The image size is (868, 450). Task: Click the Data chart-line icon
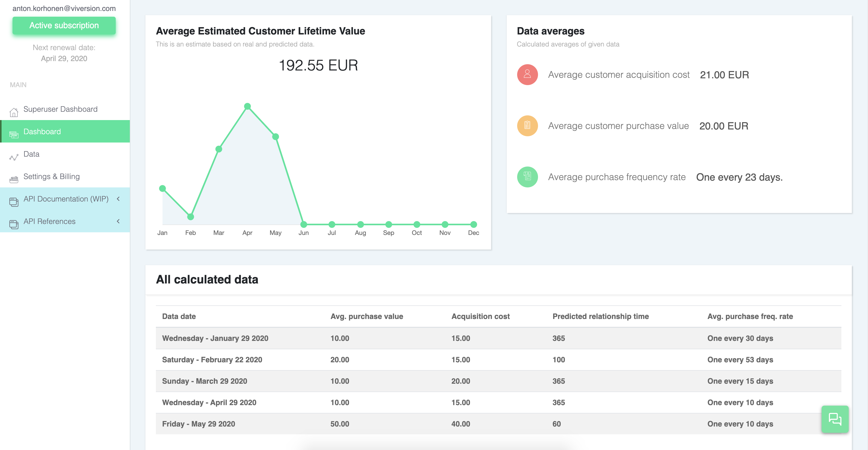tap(14, 157)
